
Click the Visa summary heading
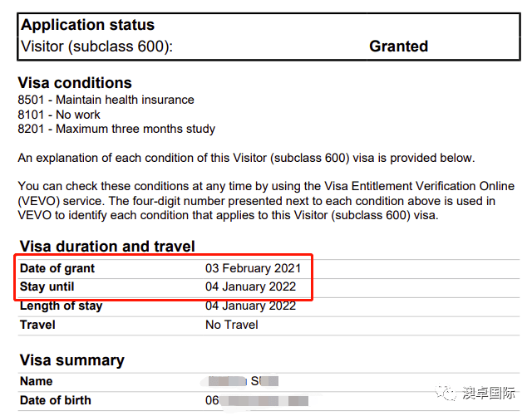click(72, 360)
